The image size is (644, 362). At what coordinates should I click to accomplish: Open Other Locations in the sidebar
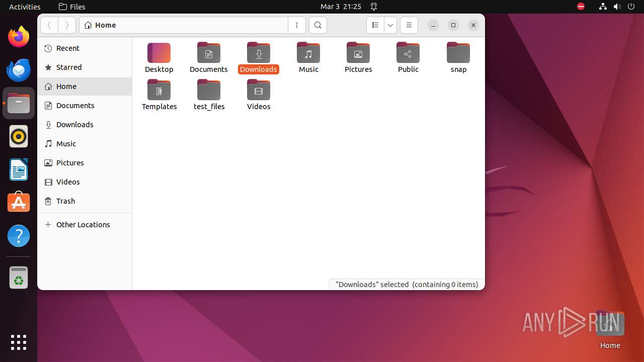coord(85,225)
